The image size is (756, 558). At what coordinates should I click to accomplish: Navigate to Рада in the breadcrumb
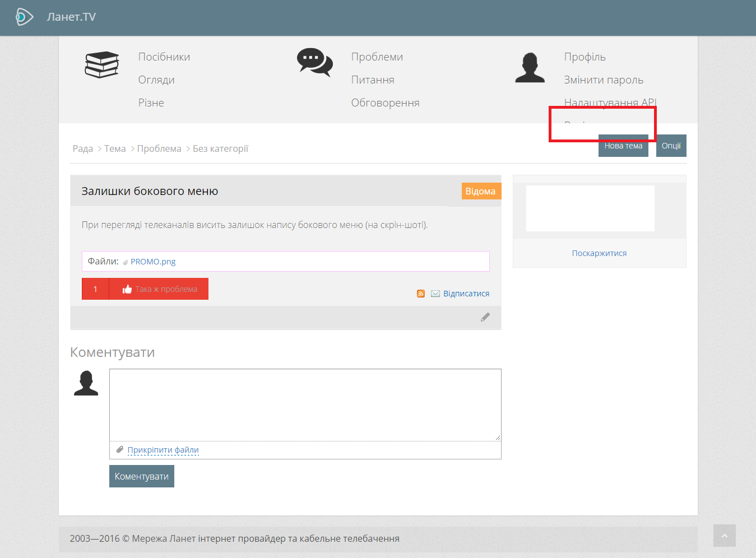(83, 148)
